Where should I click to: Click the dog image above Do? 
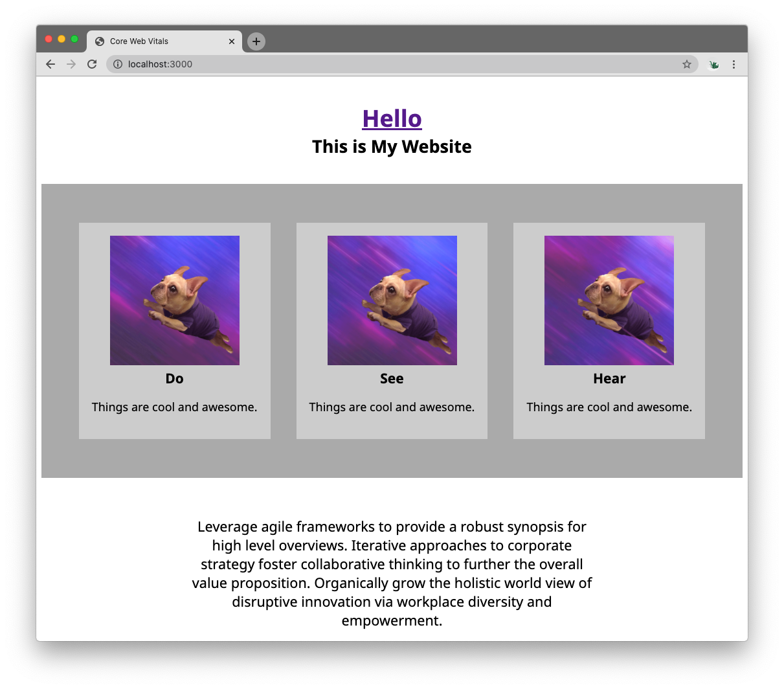[175, 300]
